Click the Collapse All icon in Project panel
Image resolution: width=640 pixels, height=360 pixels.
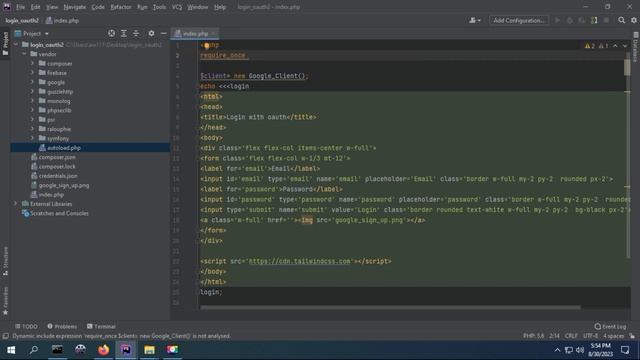[136, 33]
